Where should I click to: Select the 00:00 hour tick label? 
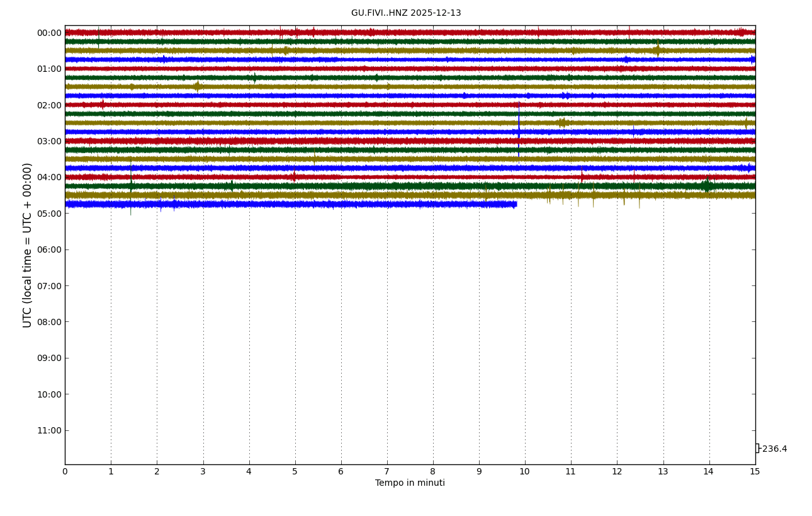point(49,33)
